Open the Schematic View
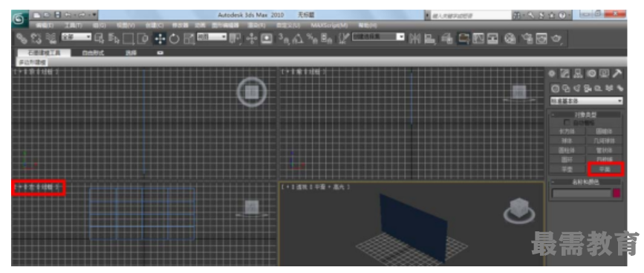This screenshot has height=273, width=644. point(493,39)
